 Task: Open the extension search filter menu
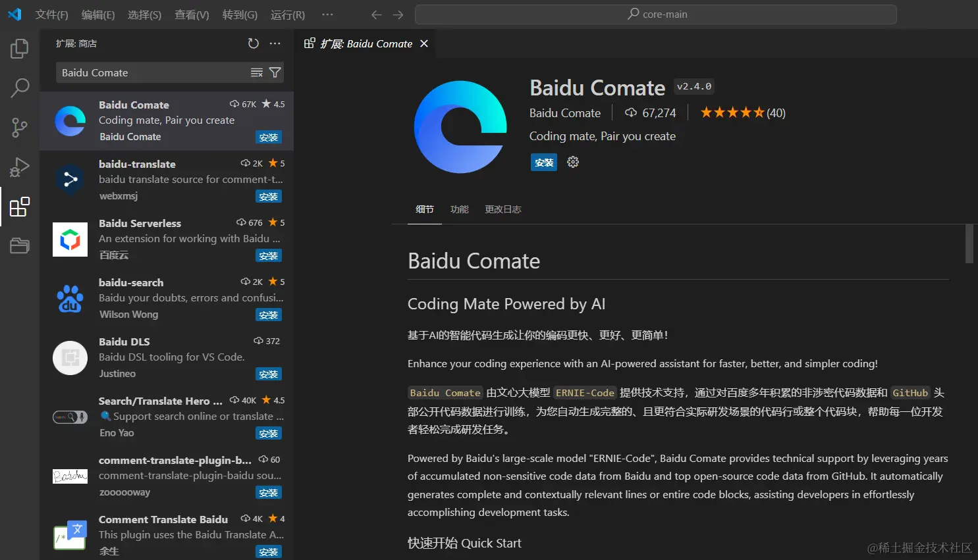click(275, 72)
